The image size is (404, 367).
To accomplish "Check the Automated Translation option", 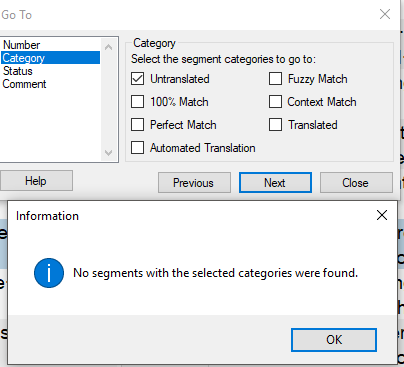I will tap(137, 148).
